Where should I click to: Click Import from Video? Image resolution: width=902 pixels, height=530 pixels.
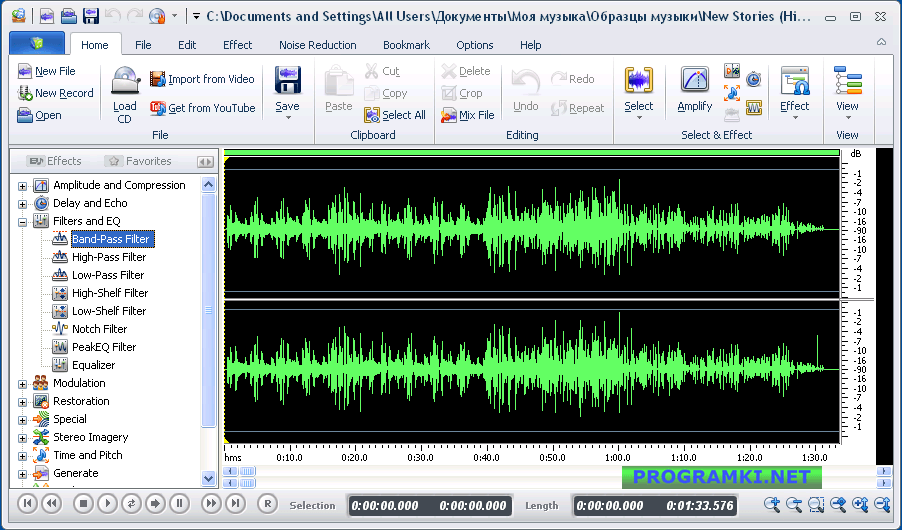[x=202, y=79]
